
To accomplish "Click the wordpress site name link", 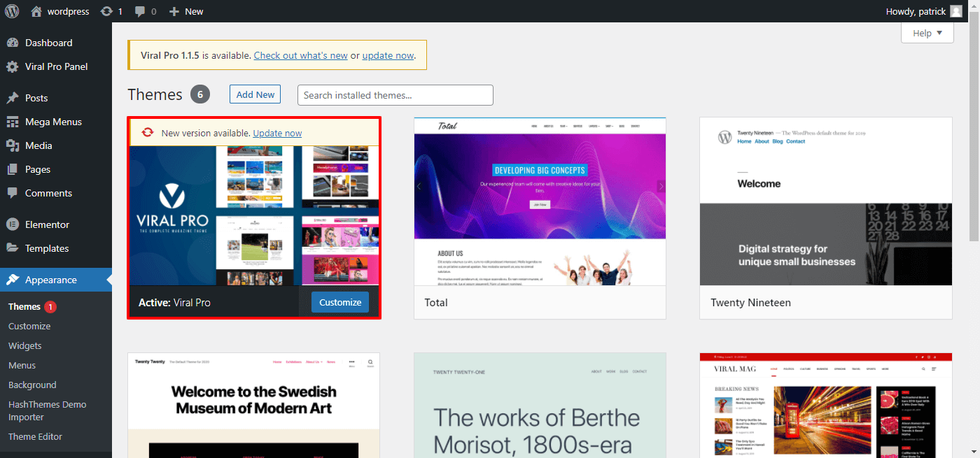I will [x=68, y=11].
